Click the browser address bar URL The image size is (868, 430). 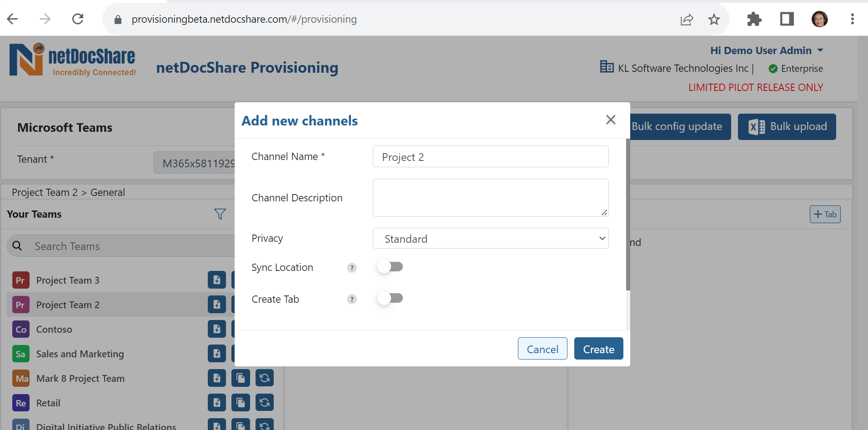click(x=244, y=19)
